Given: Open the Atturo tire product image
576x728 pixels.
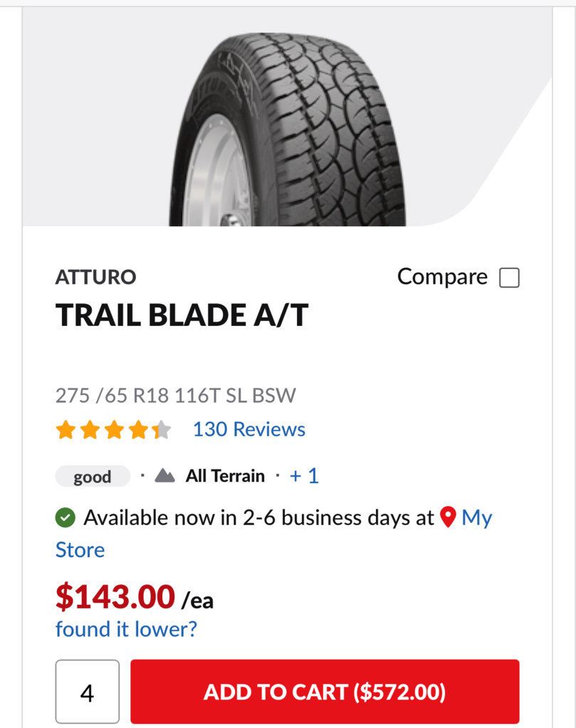Looking at the screenshot, I should click(x=287, y=129).
